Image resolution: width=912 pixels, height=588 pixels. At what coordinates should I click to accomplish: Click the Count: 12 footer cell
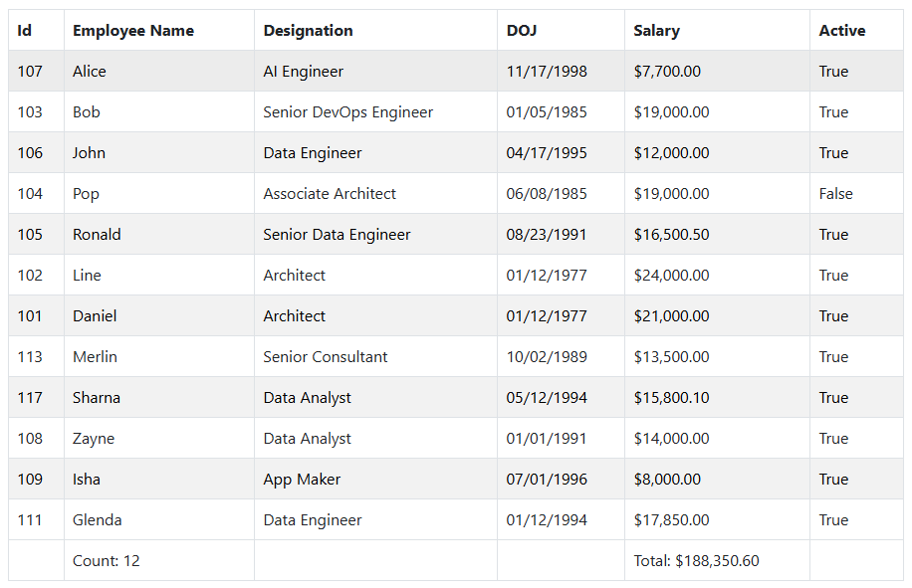point(107,561)
